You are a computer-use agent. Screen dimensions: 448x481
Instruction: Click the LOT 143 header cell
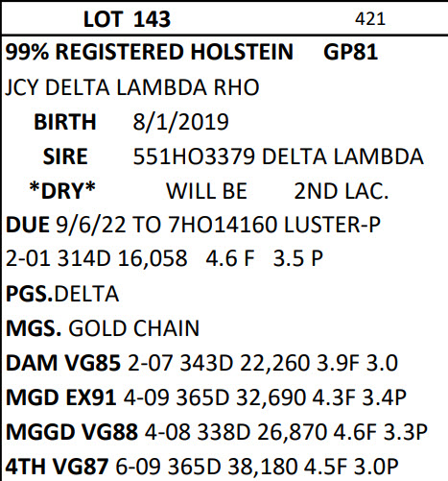127,19
